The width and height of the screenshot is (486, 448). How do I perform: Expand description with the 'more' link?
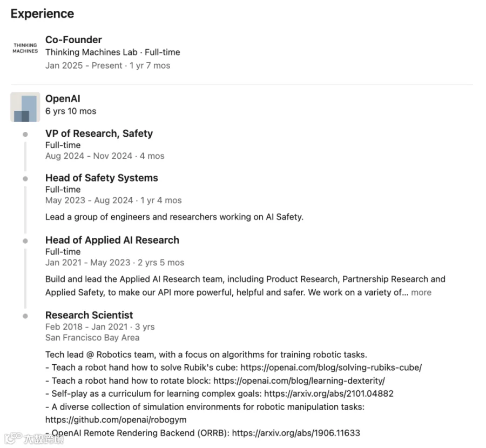point(421,292)
